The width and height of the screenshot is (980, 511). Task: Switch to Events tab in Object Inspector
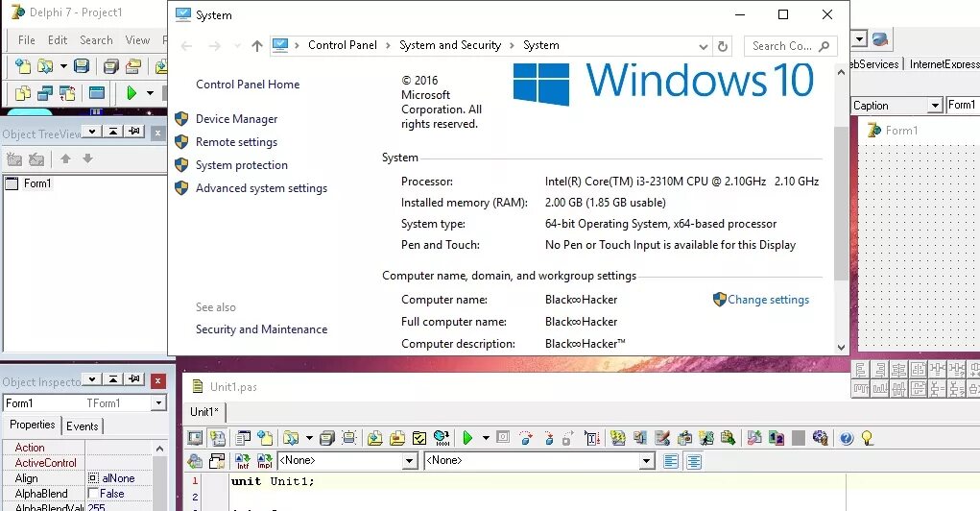pos(83,426)
